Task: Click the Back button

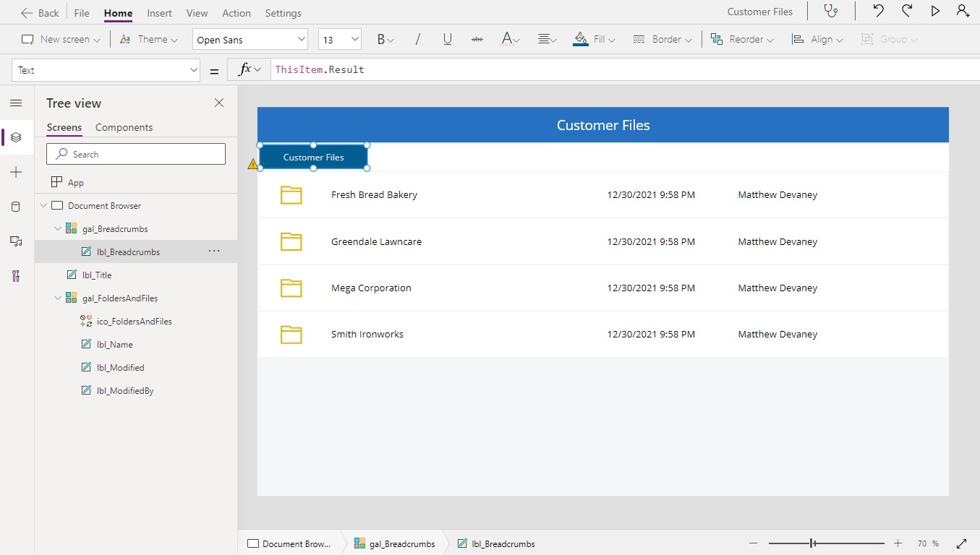Action: tap(40, 13)
